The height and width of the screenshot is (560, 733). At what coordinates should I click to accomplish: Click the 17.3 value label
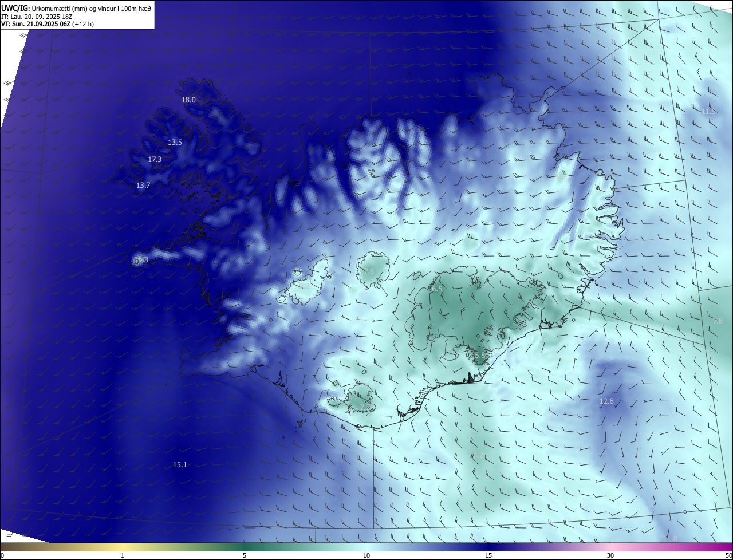155,159
